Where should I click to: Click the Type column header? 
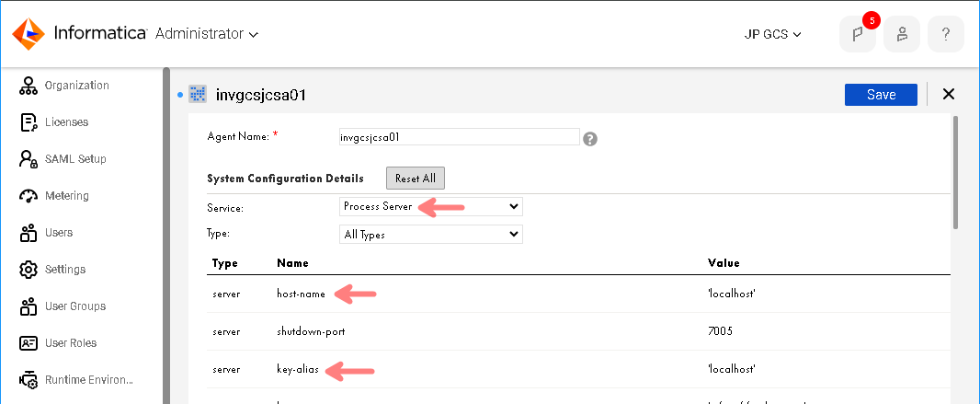[225, 263]
